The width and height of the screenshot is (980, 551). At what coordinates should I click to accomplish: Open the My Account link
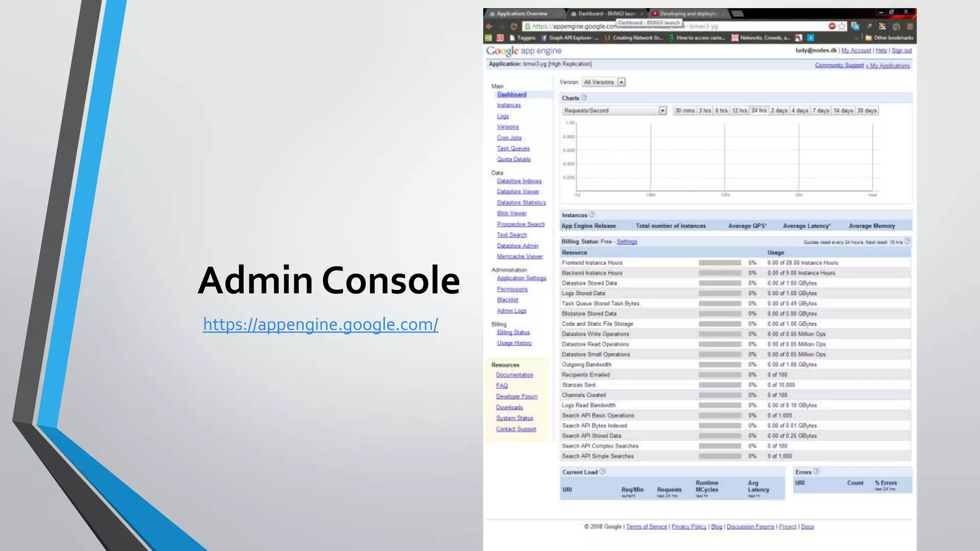click(856, 50)
